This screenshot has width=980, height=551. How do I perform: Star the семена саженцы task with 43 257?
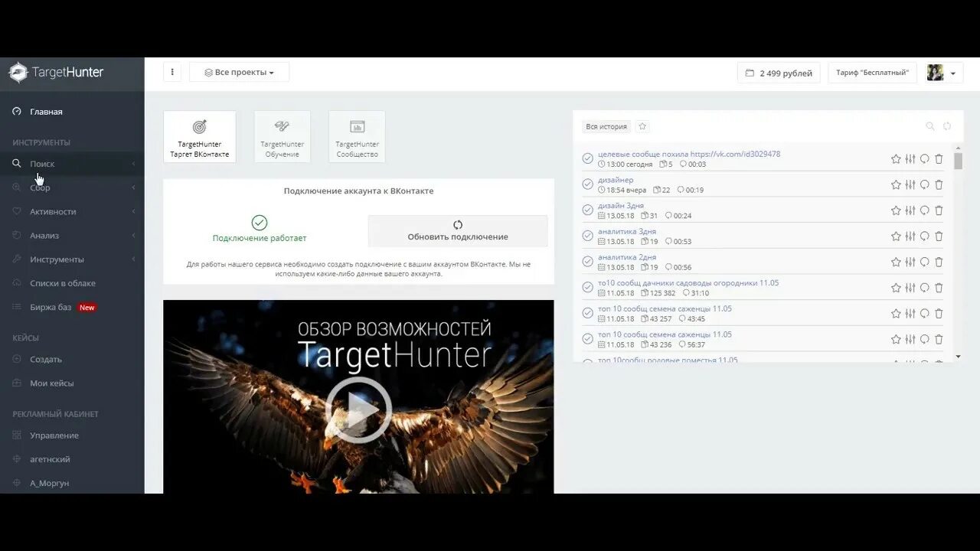point(896,314)
